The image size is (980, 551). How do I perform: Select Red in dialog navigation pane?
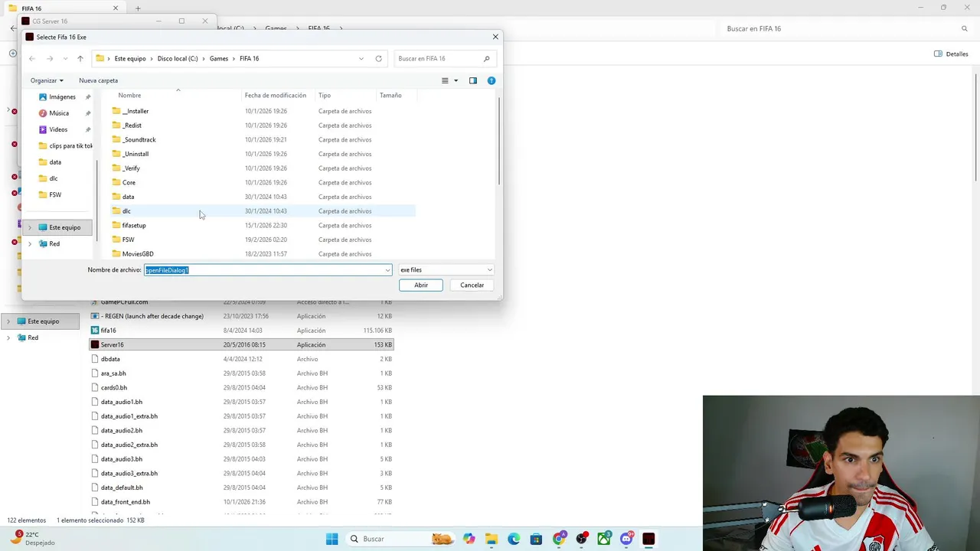[x=54, y=243]
